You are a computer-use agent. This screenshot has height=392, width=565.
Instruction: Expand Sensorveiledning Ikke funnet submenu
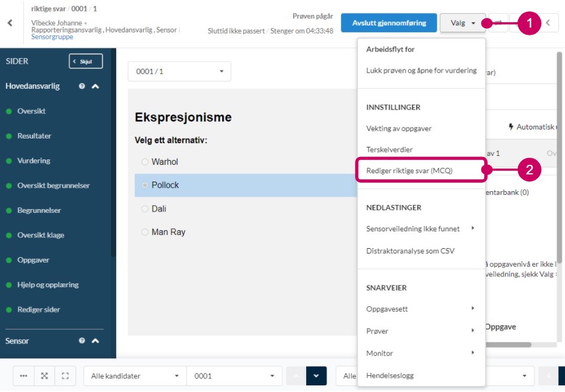pos(473,228)
